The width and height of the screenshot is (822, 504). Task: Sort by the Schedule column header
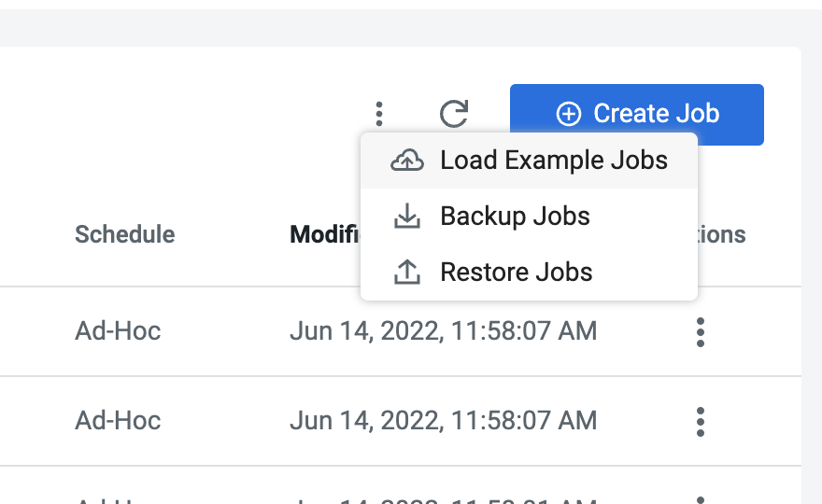[124, 234]
